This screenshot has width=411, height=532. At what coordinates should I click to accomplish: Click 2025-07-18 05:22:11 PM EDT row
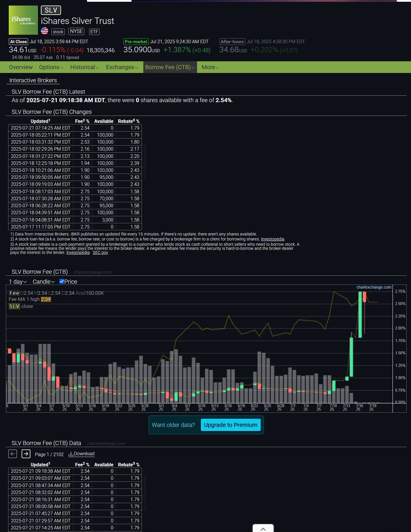click(x=75, y=135)
